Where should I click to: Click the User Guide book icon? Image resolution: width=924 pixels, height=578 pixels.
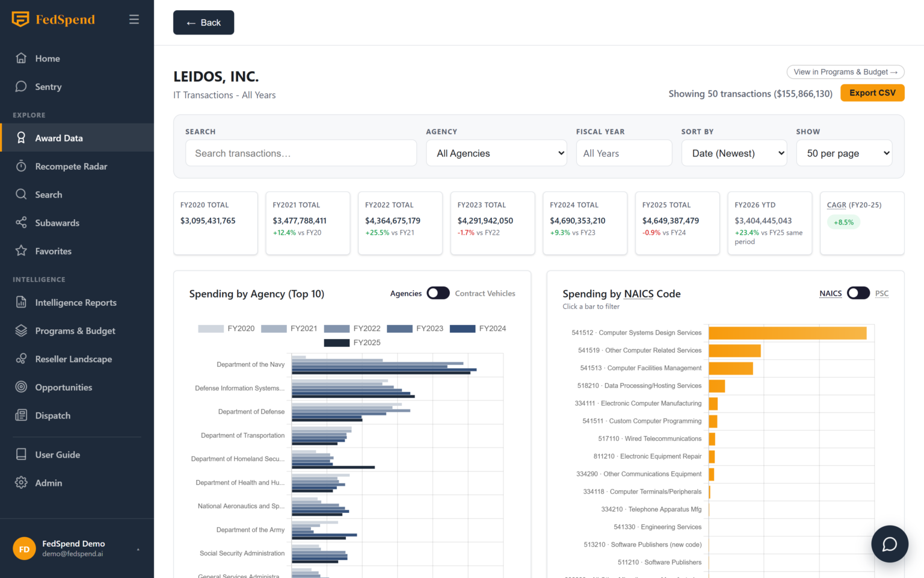tap(21, 455)
